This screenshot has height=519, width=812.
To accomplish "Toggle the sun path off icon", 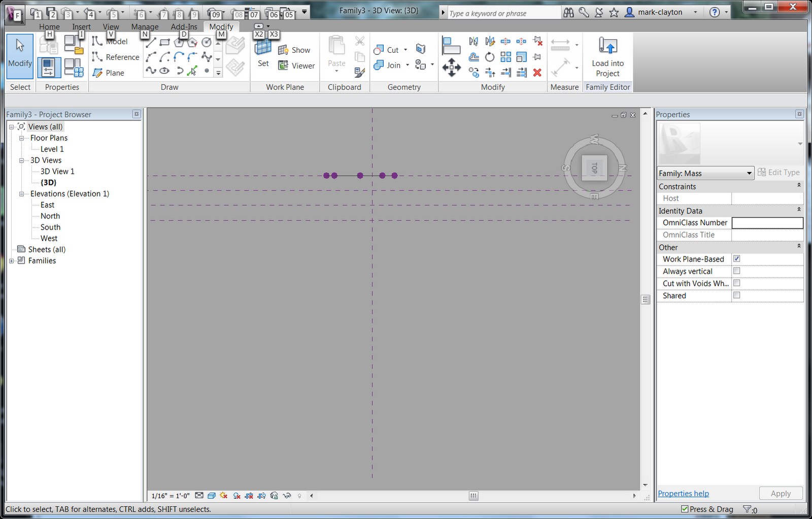I will [x=224, y=496].
